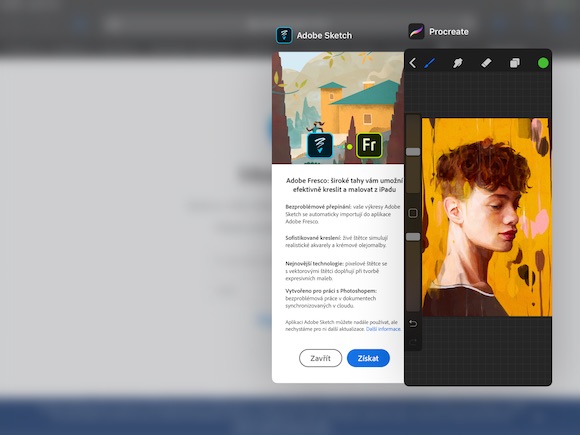
Task: Click the Získat button
Action: pos(368,358)
